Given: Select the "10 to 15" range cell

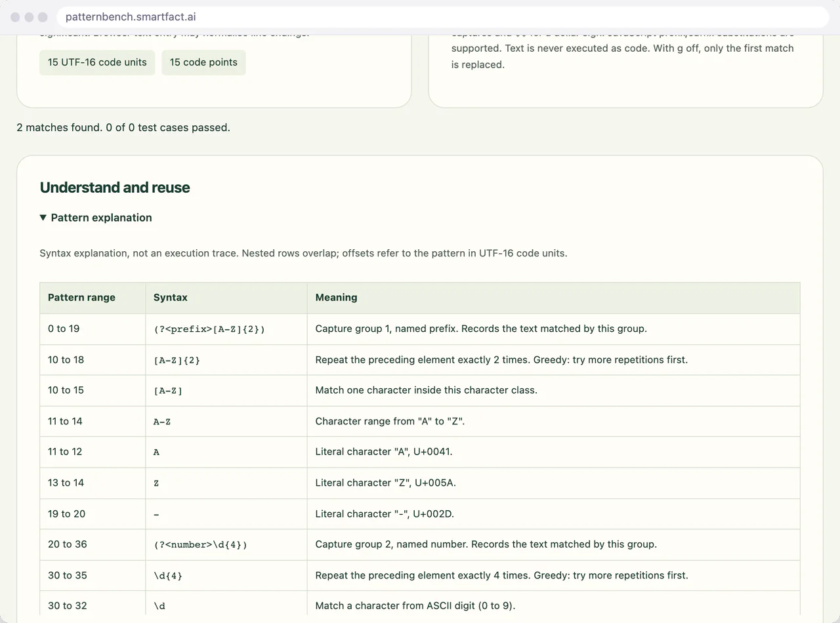Looking at the screenshot, I should point(93,390).
